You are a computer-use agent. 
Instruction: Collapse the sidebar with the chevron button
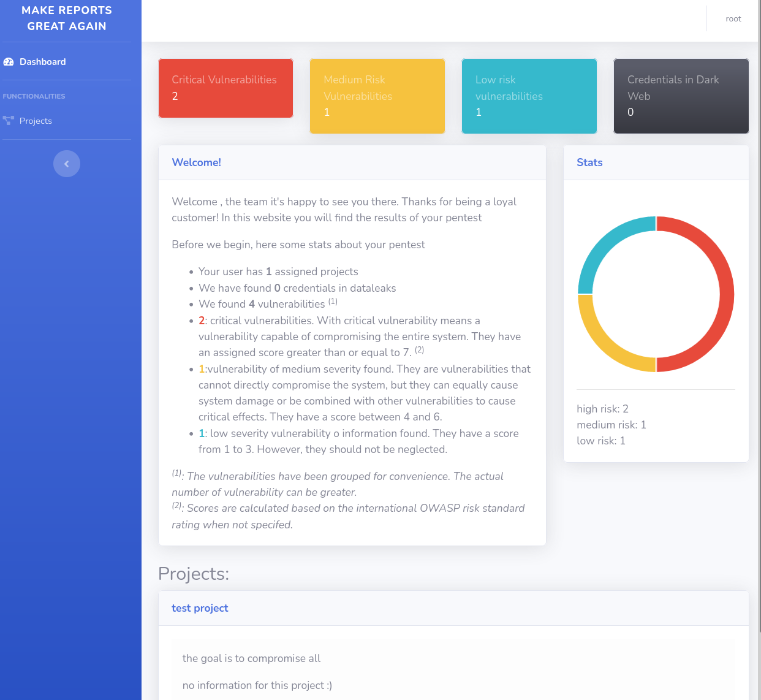pos(67,164)
